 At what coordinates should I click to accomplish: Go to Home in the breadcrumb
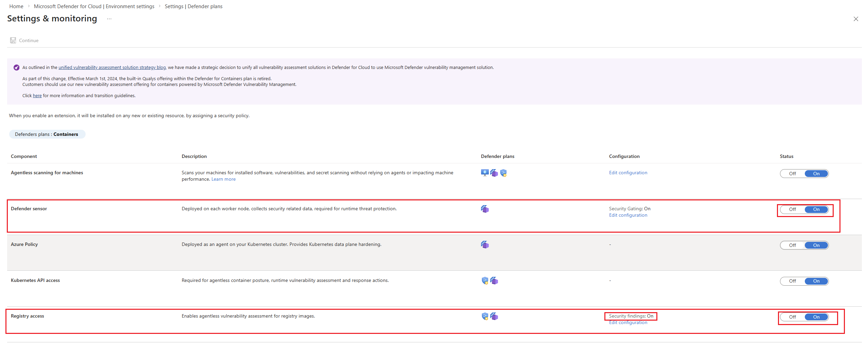click(16, 6)
